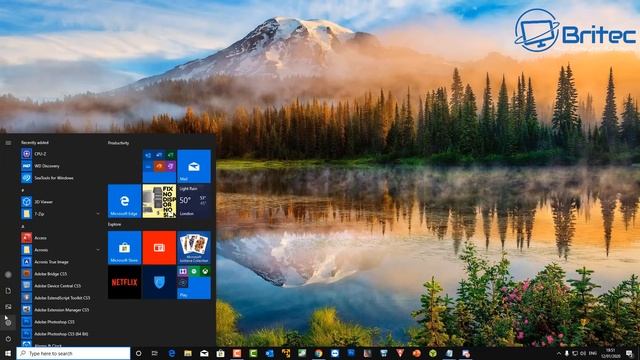Image resolution: width=640 pixels, height=360 pixels.
Task: Click the green C icon on taskbar
Action: click(x=253, y=353)
